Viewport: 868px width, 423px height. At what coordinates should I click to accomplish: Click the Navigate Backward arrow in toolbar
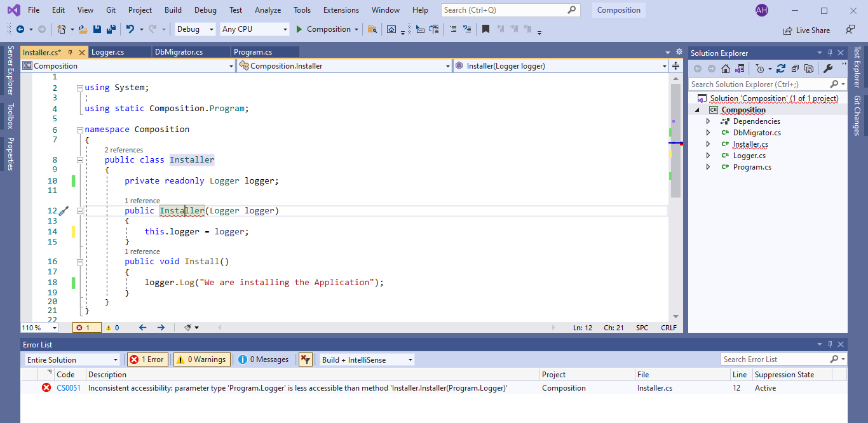point(20,29)
